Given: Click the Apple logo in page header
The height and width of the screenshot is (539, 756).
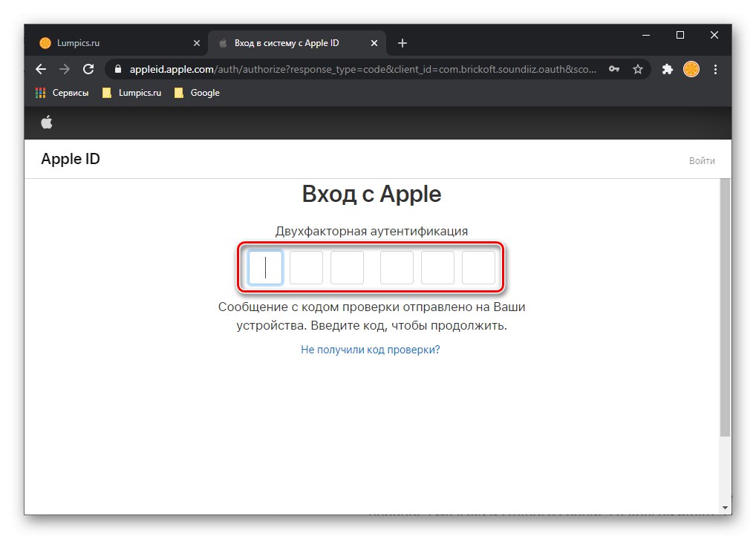Looking at the screenshot, I should 47,122.
